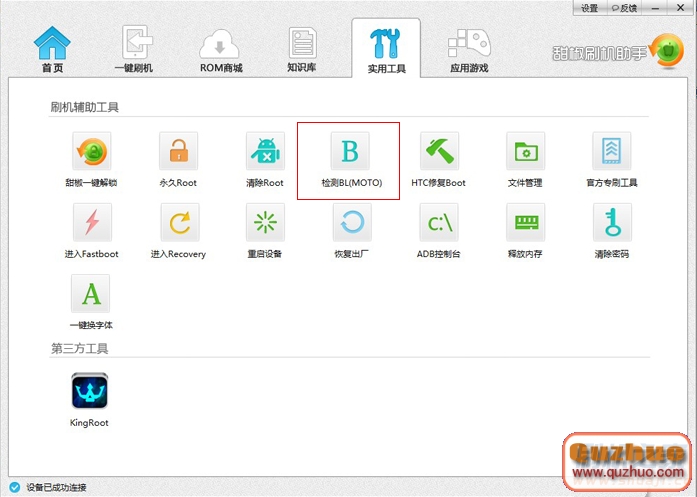Switch to the 知识库 tab
This screenshot has height=497, width=697.
(x=302, y=49)
